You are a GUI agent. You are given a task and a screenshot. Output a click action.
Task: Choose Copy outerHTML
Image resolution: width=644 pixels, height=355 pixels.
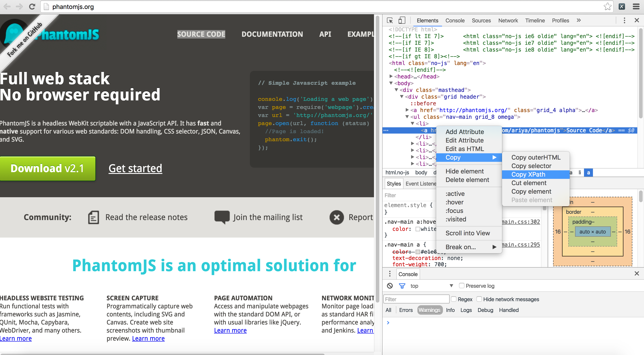pos(535,157)
